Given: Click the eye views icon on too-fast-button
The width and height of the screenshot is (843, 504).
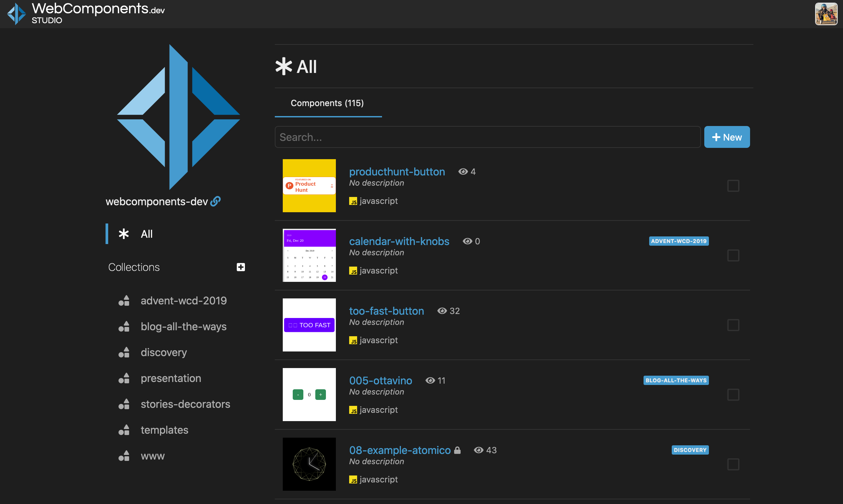Looking at the screenshot, I should 441,311.
